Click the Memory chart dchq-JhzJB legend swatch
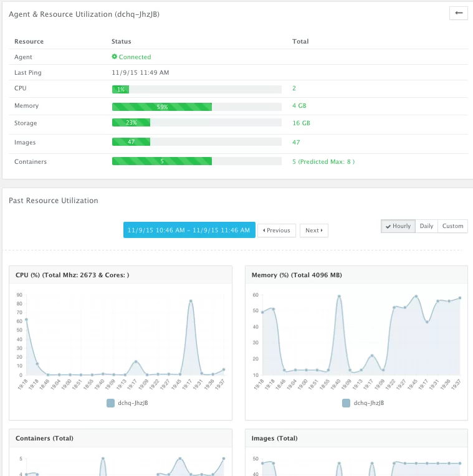The width and height of the screenshot is (473, 476). (346, 403)
